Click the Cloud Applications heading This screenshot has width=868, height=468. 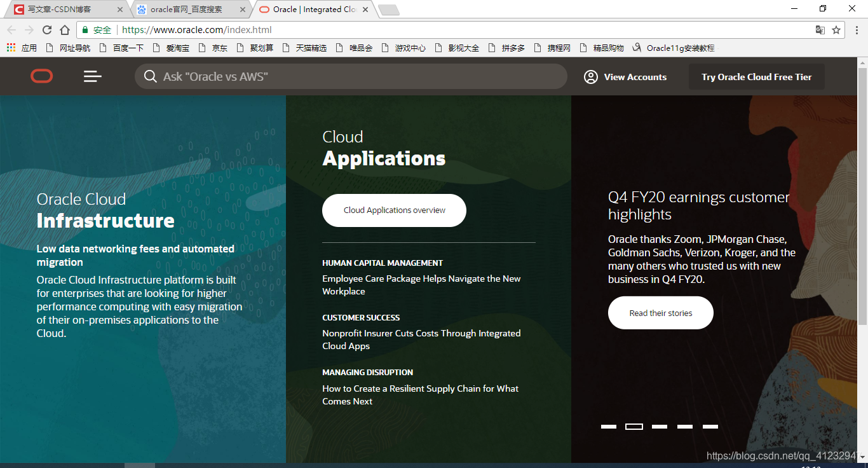click(384, 148)
